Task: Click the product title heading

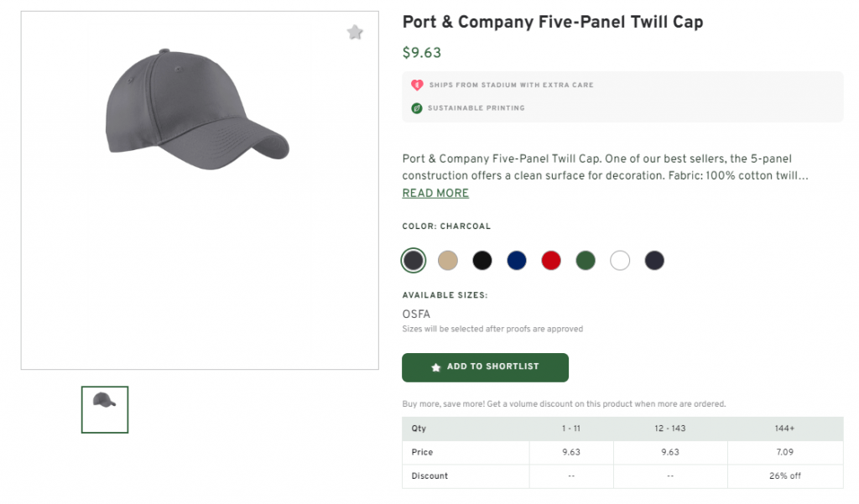Action: 552,22
